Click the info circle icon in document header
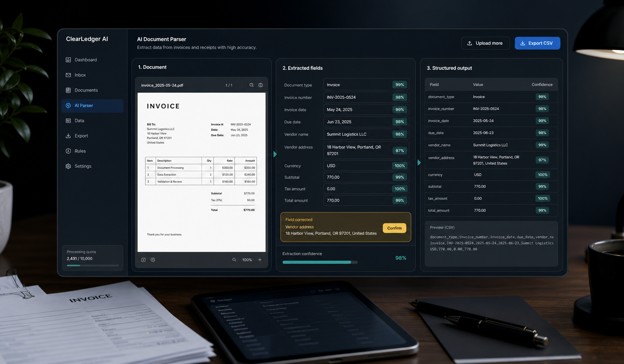This screenshot has height=364, width=624. 260,85
